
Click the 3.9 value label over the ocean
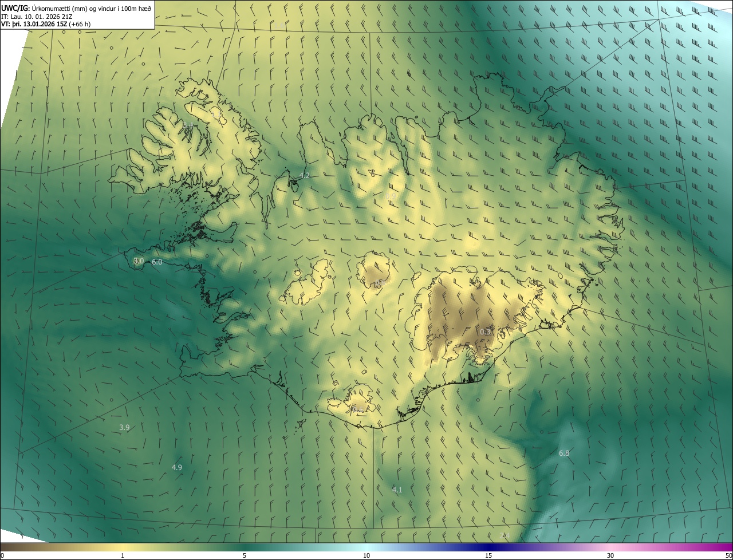tap(124, 427)
